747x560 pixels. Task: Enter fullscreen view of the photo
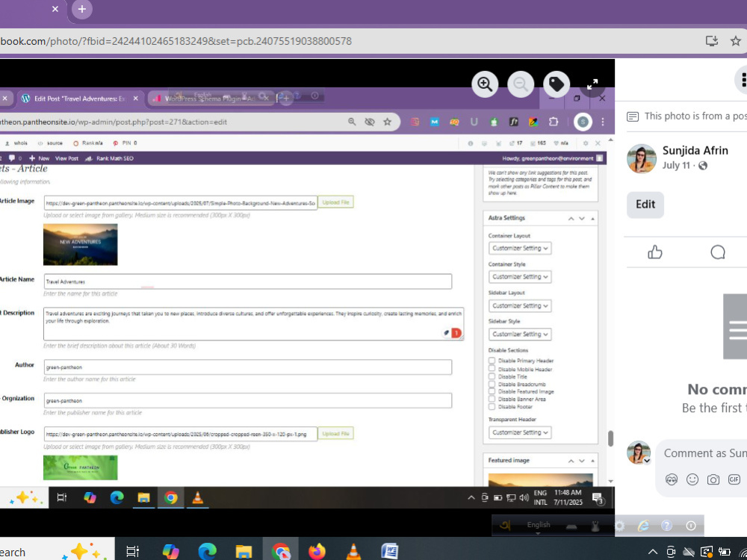tap(592, 84)
